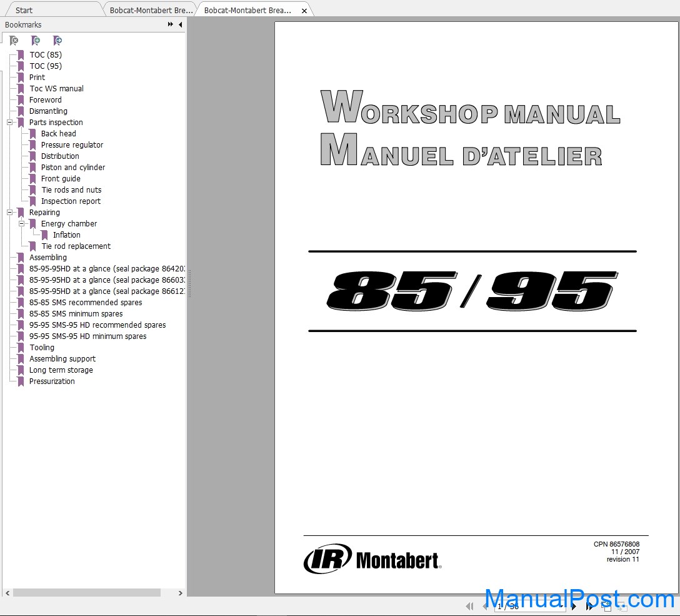Select the Assembling support bookmark
The image size is (680, 616).
(62, 359)
